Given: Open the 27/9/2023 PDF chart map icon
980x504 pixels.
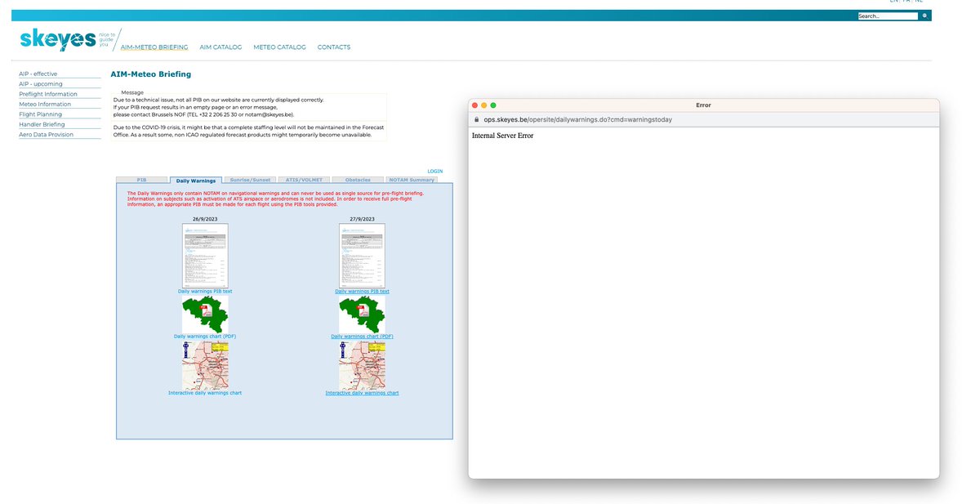Looking at the screenshot, I should coord(362,314).
